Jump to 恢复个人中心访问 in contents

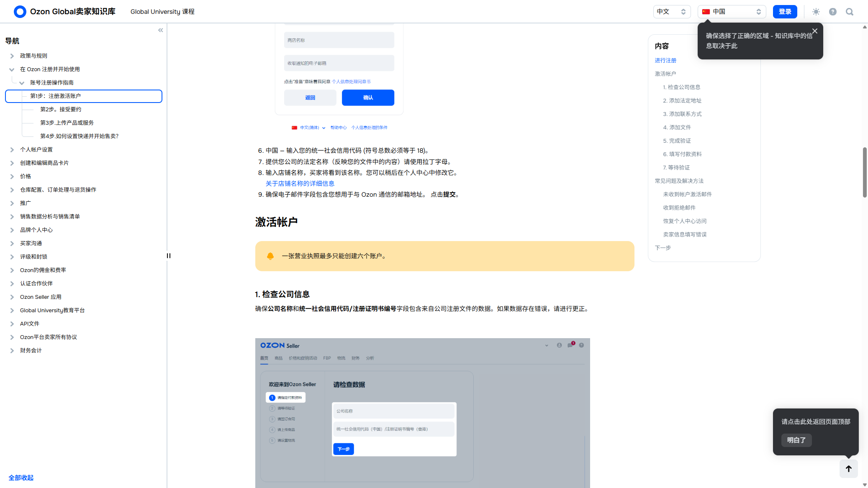tap(685, 221)
